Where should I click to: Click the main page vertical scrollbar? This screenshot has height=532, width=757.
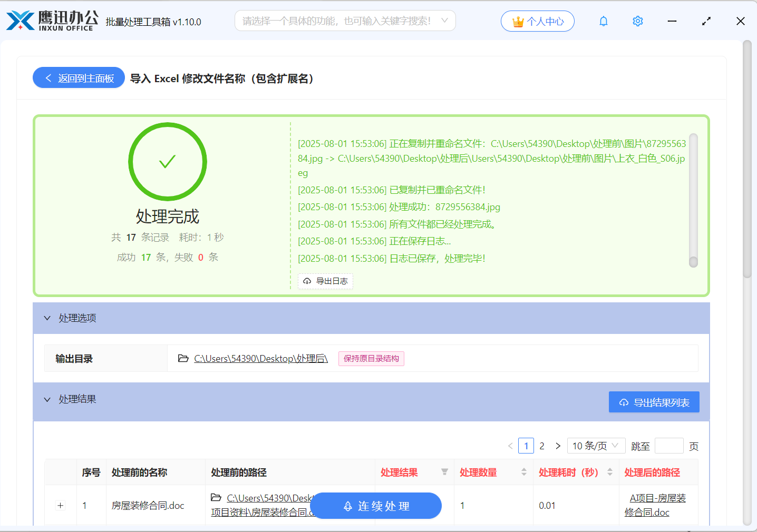click(746, 158)
